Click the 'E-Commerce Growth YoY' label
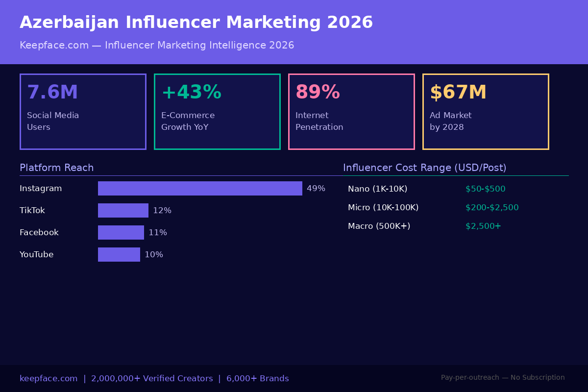The image size is (588, 392). (188, 122)
